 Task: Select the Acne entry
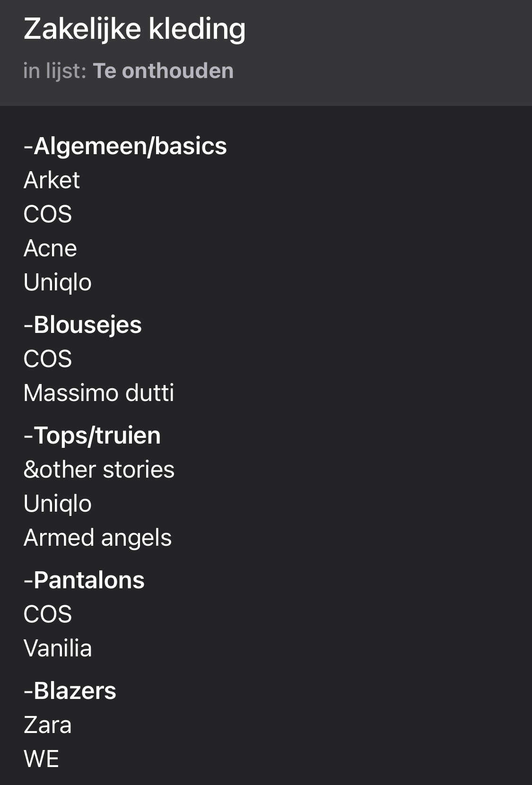(50, 248)
